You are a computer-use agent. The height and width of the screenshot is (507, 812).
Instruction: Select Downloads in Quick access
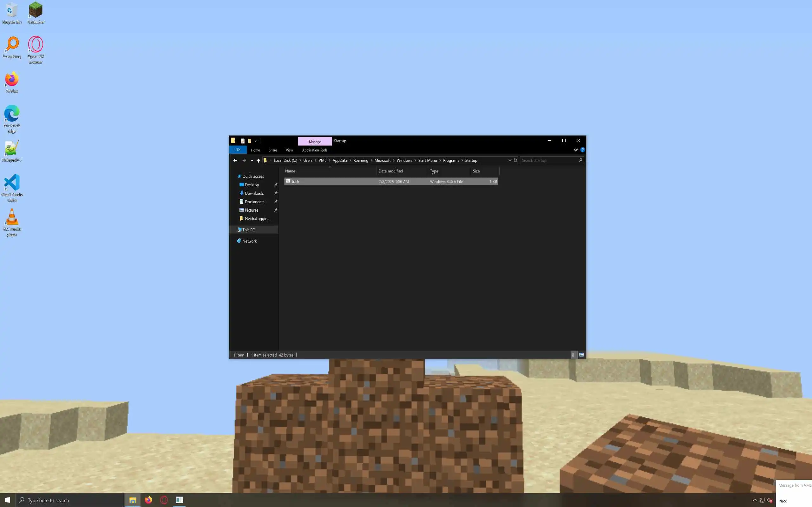coord(254,193)
